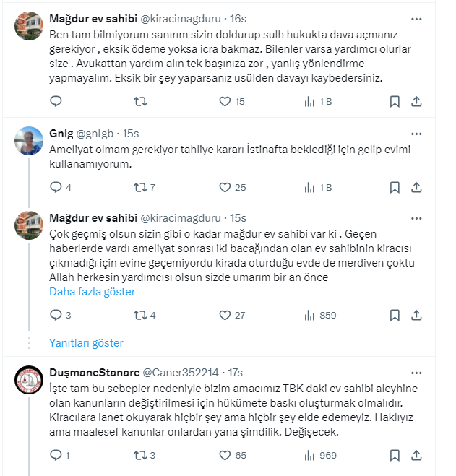
Task: Open more options on DuşmaneStanare tweet
Action: pos(416,372)
